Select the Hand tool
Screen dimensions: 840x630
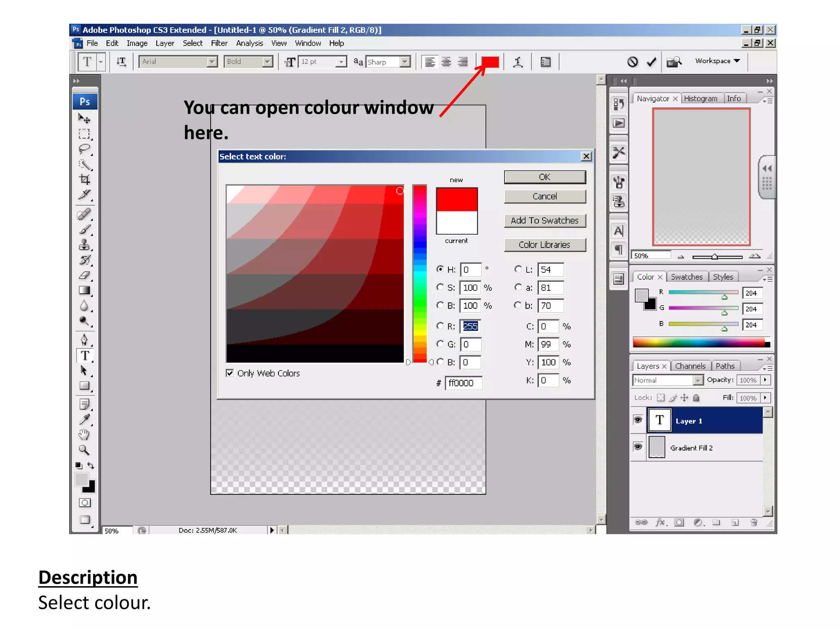84,435
